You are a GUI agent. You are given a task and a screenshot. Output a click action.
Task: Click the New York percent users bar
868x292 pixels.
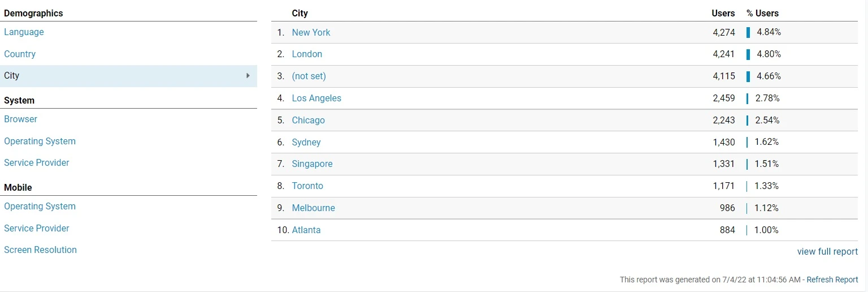pos(748,33)
